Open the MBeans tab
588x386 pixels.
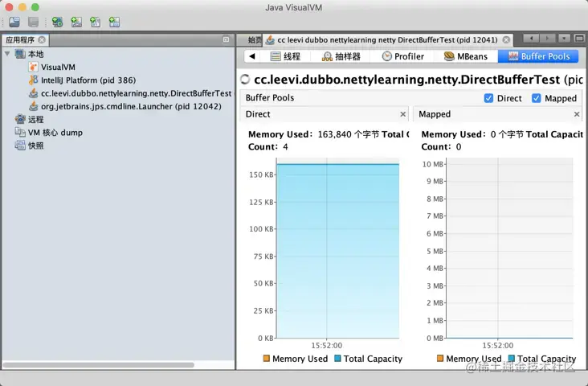[465, 56]
